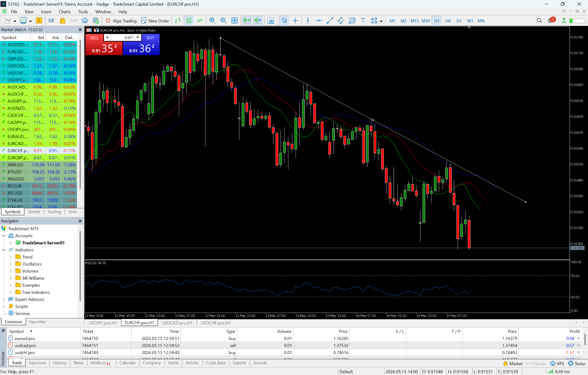Screen dimensions: 588x375
Task: Open the volume dropdown in one-click panel
Action: [107, 38]
